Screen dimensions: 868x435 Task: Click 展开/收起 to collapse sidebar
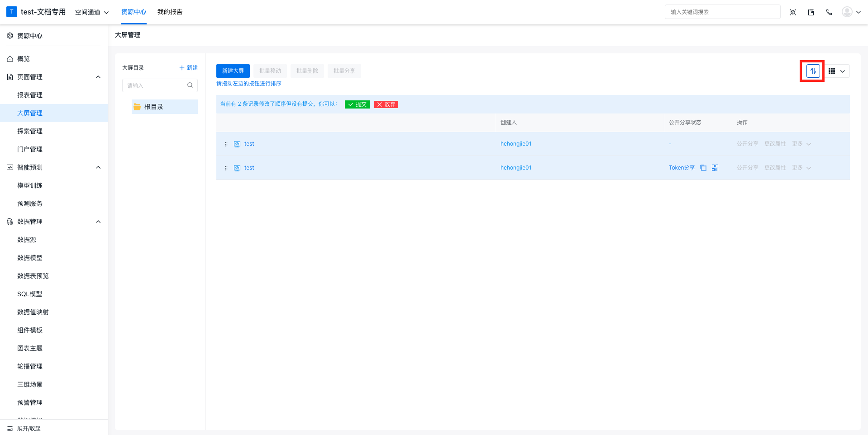(24, 428)
